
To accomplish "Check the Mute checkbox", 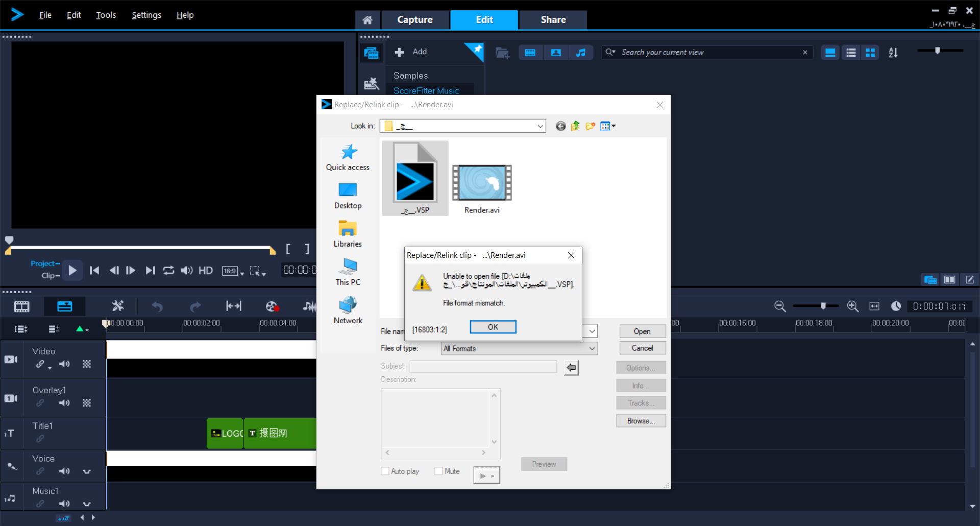I will pyautogui.click(x=438, y=471).
